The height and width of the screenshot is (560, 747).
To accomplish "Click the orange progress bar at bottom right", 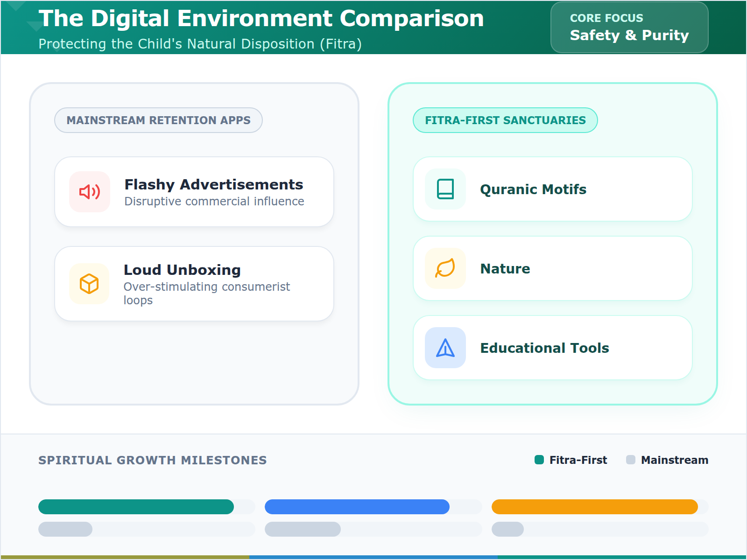I will coord(595,506).
